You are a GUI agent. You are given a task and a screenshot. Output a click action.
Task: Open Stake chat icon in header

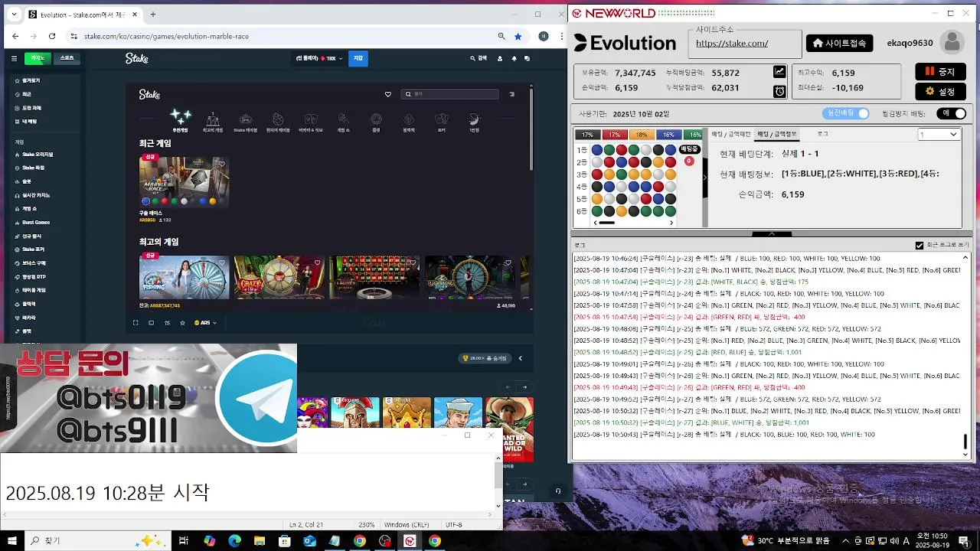527,58
